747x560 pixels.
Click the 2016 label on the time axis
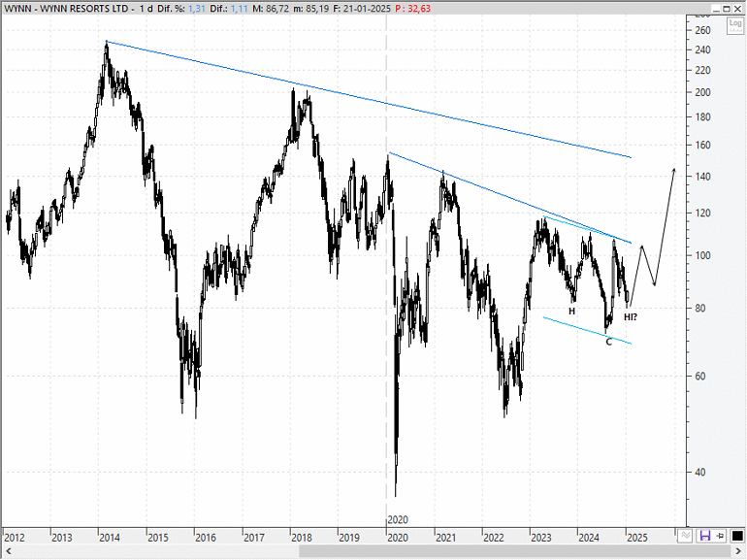pos(206,538)
